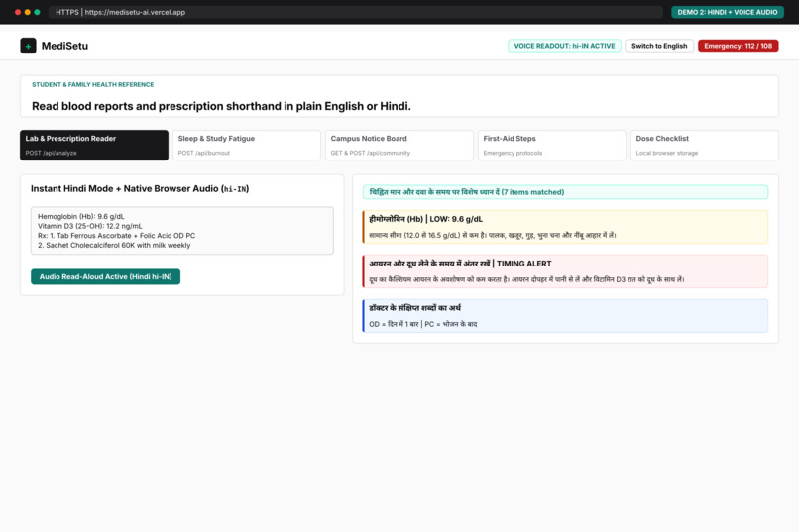Click 'Hemoglobin (Hb): 9.6 g/dL' input line
Screen dimensions: 799x532
[81, 216]
